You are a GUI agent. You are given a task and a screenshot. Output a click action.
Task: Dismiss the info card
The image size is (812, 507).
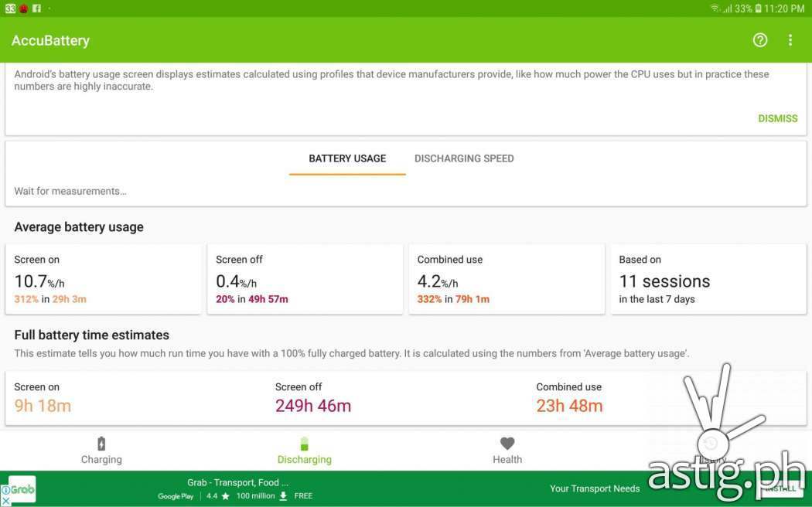[x=777, y=118]
